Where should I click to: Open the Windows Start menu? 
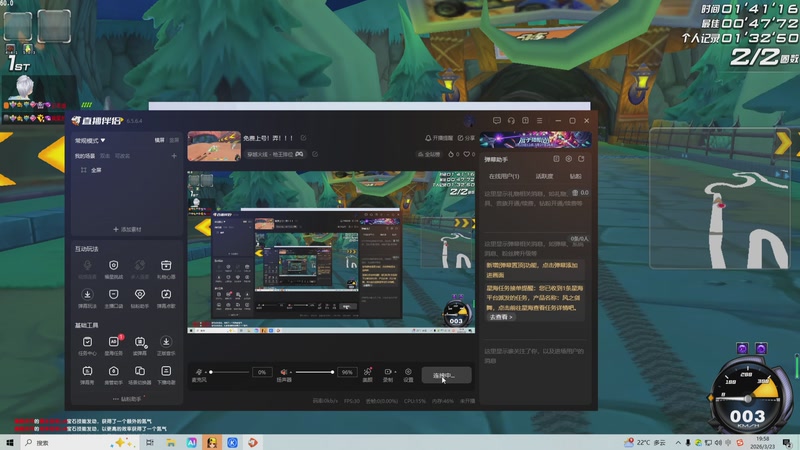pyautogui.click(x=9, y=442)
